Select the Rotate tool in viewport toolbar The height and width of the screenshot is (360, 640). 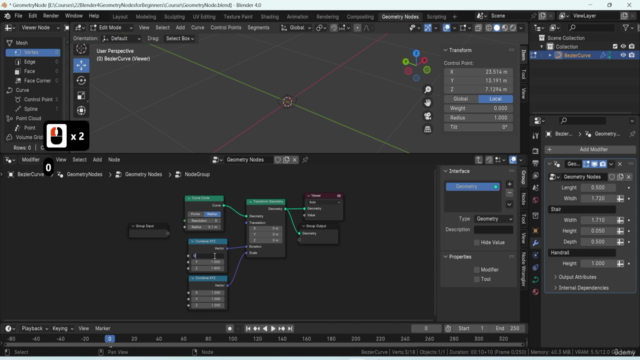pyautogui.click(x=81, y=80)
